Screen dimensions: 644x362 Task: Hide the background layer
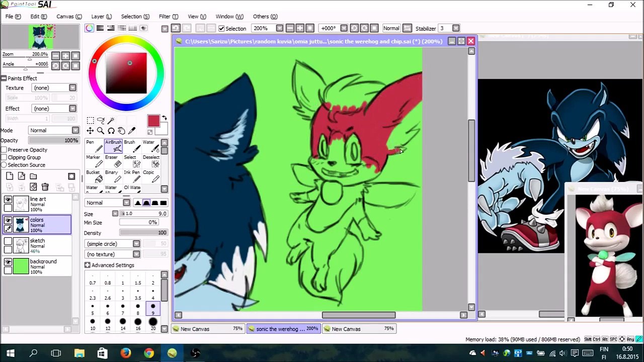click(8, 262)
